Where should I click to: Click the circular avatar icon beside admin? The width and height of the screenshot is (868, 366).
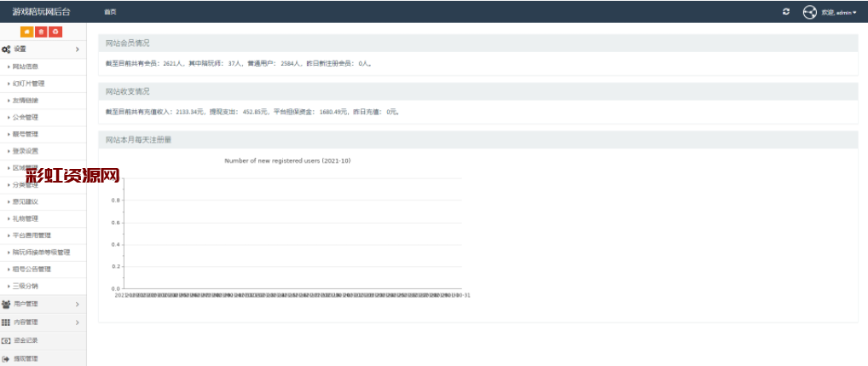tap(809, 12)
